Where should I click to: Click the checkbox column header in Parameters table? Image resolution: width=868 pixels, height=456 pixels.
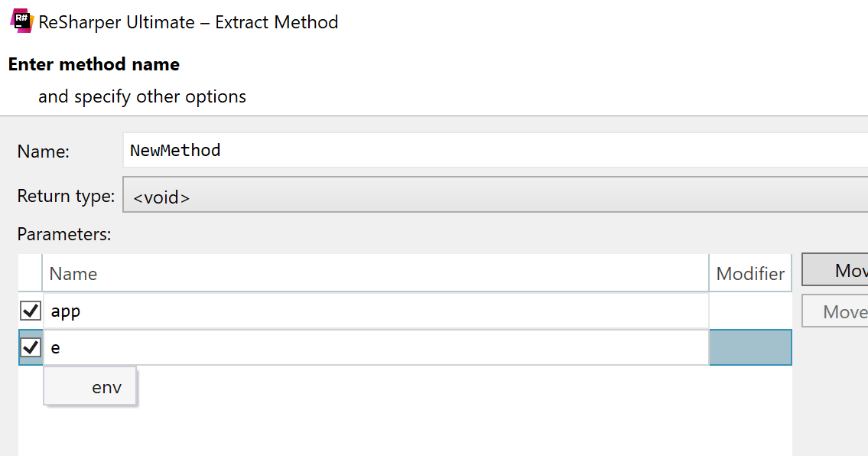[31, 274]
